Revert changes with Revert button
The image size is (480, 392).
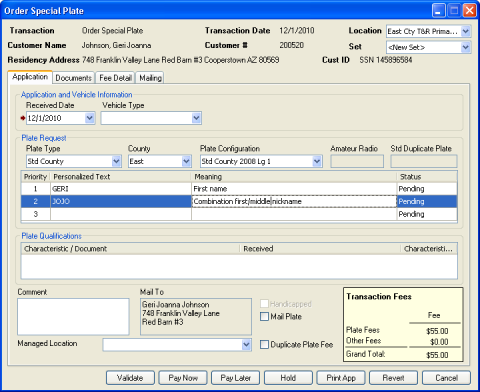394,378
